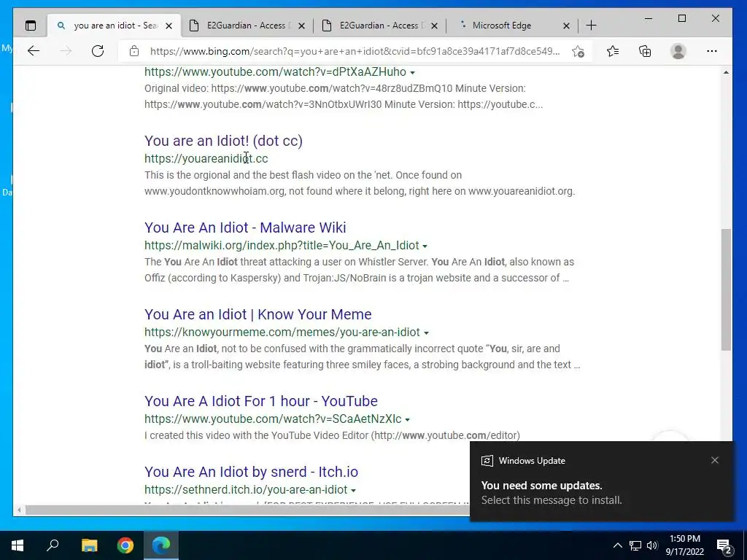Open the profile avatar menu
The width and height of the screenshot is (747, 560).
678,51
